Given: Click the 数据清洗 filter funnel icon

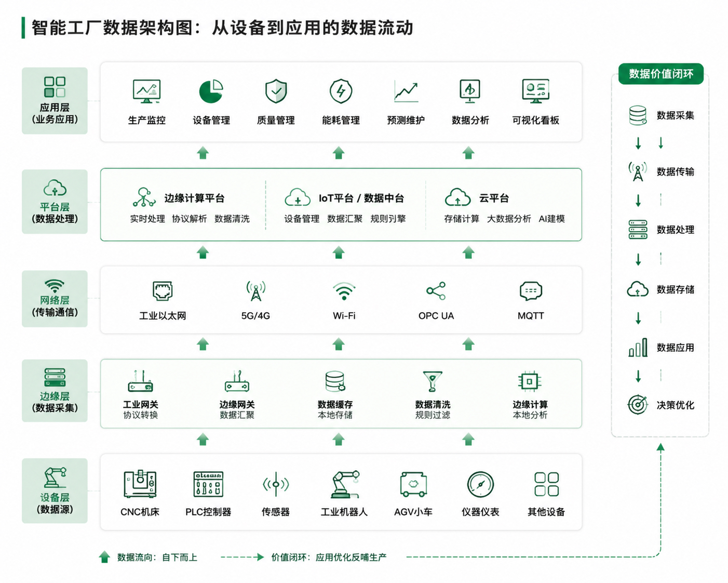Looking at the screenshot, I should tap(433, 381).
